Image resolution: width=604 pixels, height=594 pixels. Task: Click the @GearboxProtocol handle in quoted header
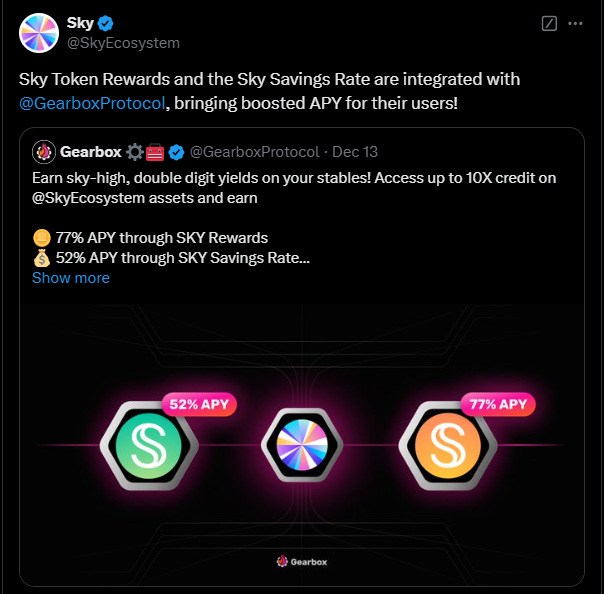(x=255, y=152)
